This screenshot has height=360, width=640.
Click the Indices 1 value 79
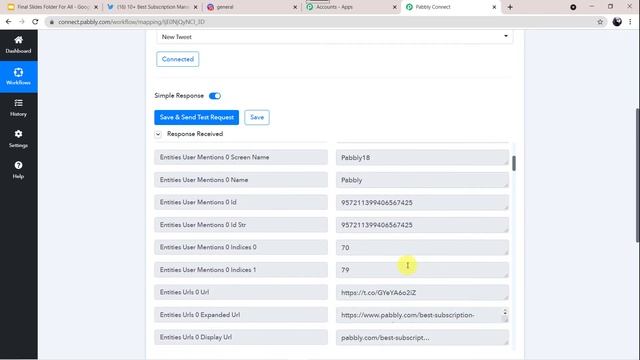coord(422,270)
